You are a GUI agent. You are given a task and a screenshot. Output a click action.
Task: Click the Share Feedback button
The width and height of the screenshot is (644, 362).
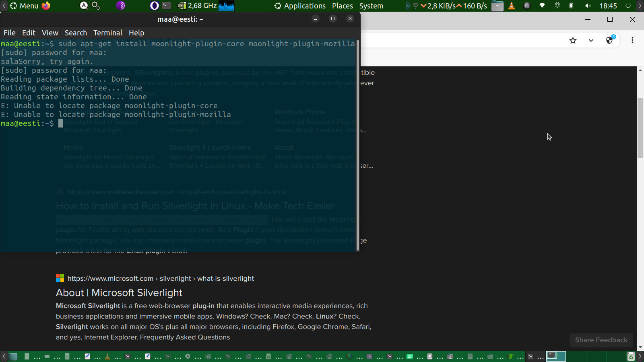601,340
